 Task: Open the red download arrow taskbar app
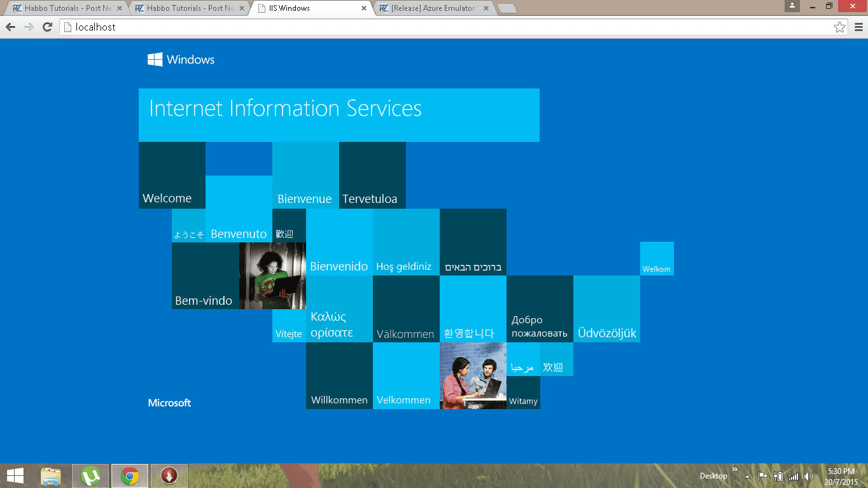[x=169, y=476]
